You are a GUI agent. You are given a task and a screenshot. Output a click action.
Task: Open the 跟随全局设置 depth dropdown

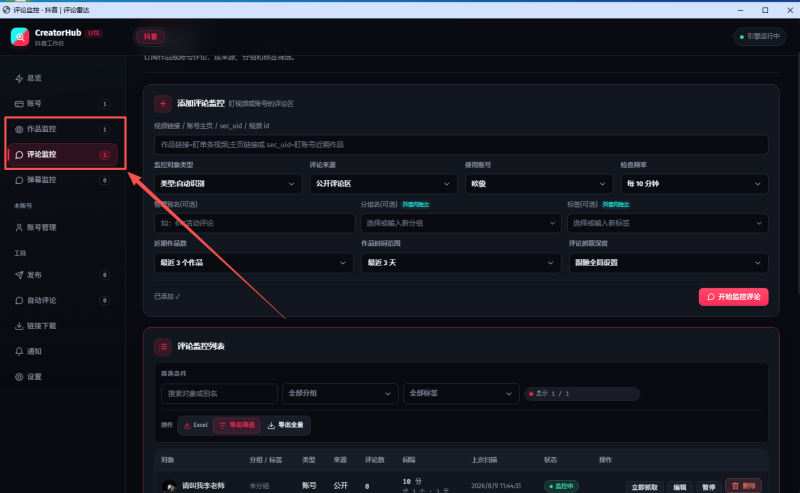[x=668, y=263]
